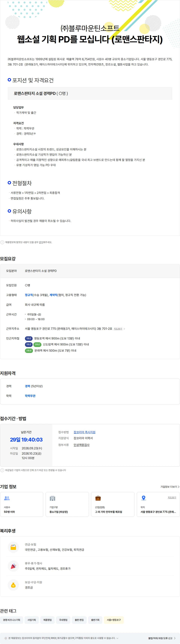
Task: Expand 기업정보 더보기
Action: [x=170, y=487]
